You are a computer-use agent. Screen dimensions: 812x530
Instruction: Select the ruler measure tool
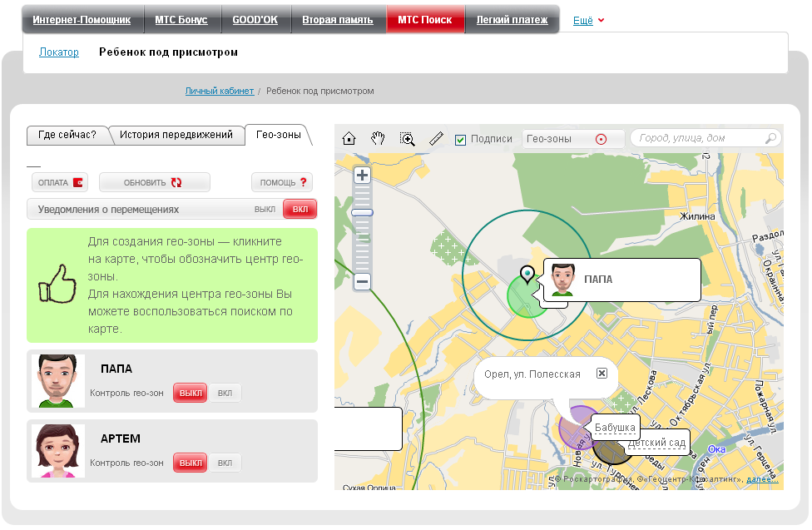437,138
